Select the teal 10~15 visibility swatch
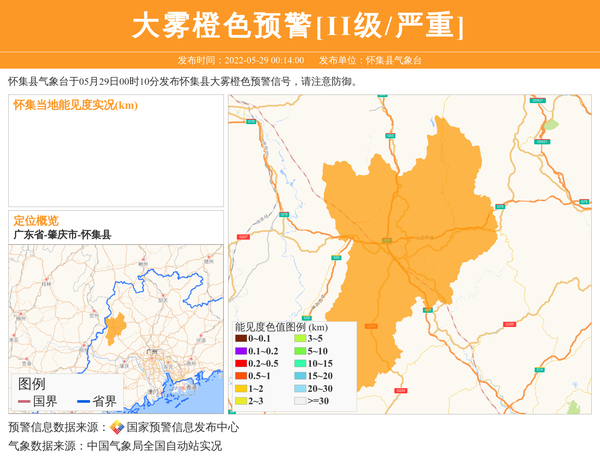This screenshot has width=600, height=471. 299,364
